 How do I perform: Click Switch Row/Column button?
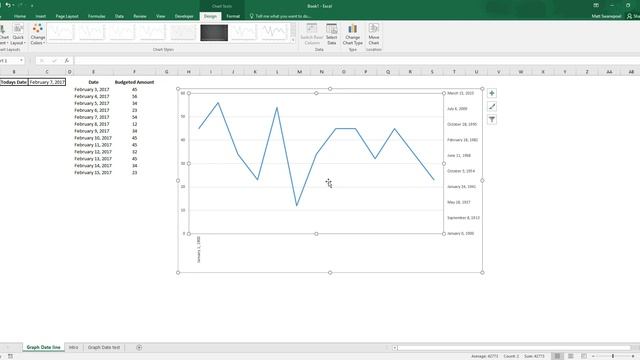pos(312,34)
